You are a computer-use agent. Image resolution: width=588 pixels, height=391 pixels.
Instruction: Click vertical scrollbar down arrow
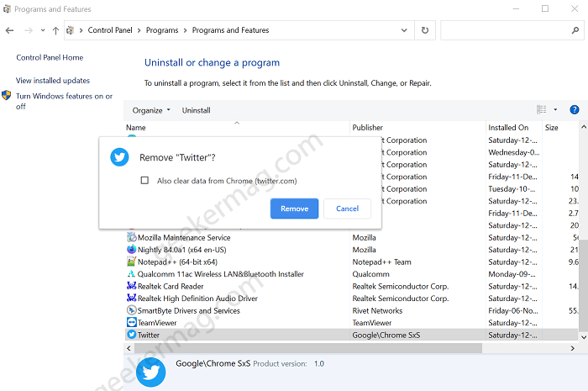coord(584,336)
